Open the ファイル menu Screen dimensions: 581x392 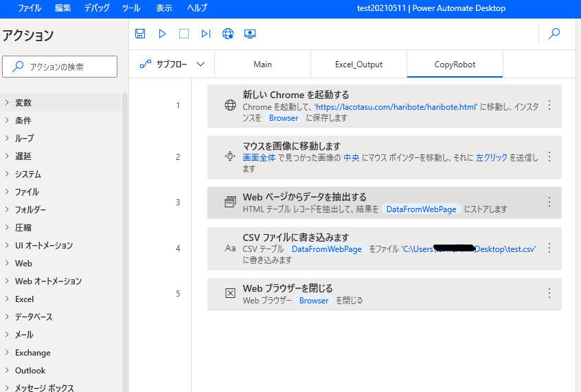coord(29,8)
